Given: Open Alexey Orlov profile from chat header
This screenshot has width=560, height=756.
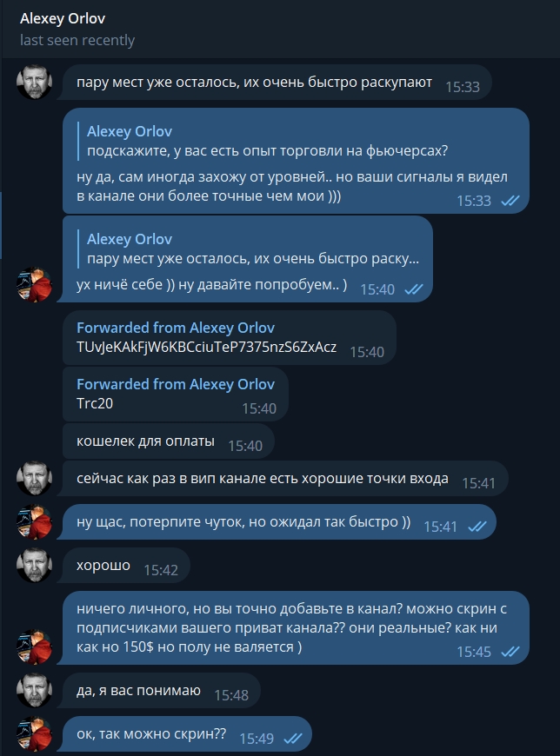Looking at the screenshot, I should [63, 18].
